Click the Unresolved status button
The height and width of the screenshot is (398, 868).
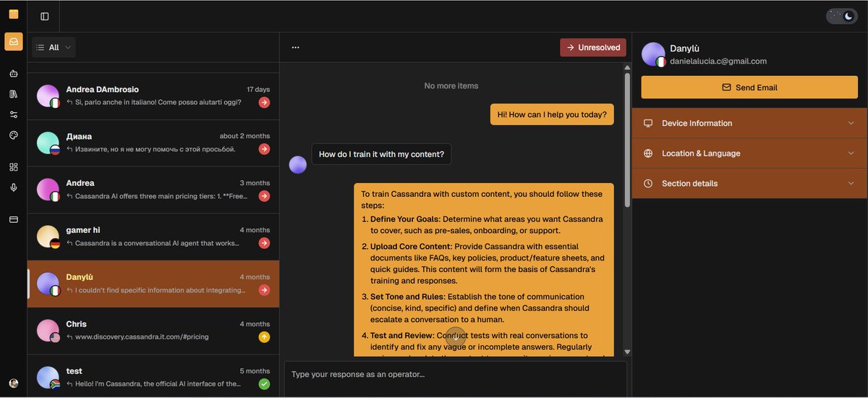(x=593, y=48)
